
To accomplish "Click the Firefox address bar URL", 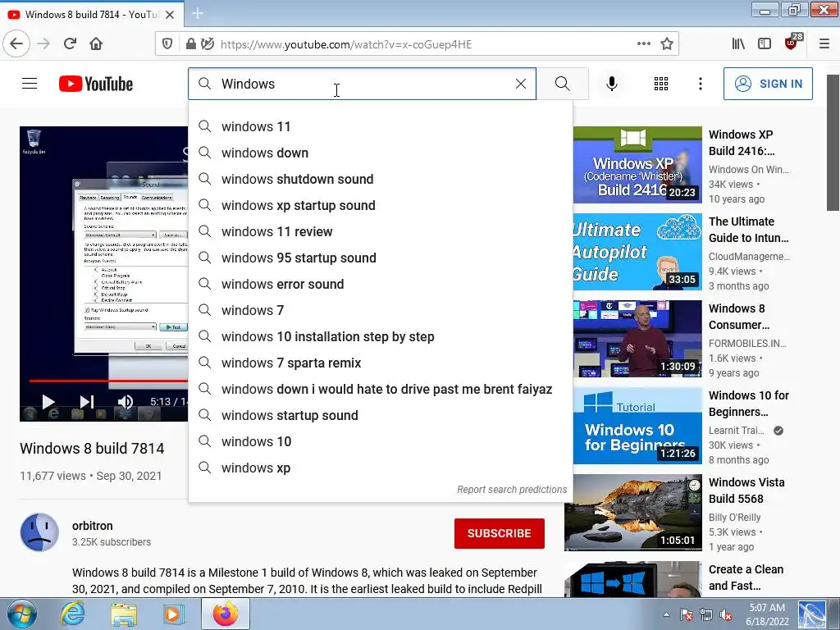I will click(x=346, y=44).
